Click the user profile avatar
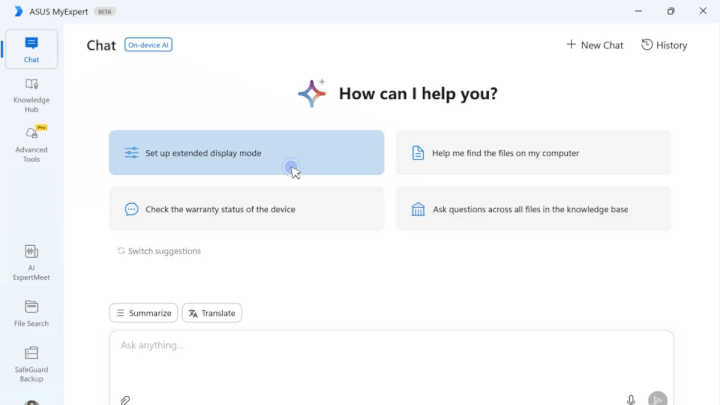The image size is (720, 405). click(x=32, y=402)
